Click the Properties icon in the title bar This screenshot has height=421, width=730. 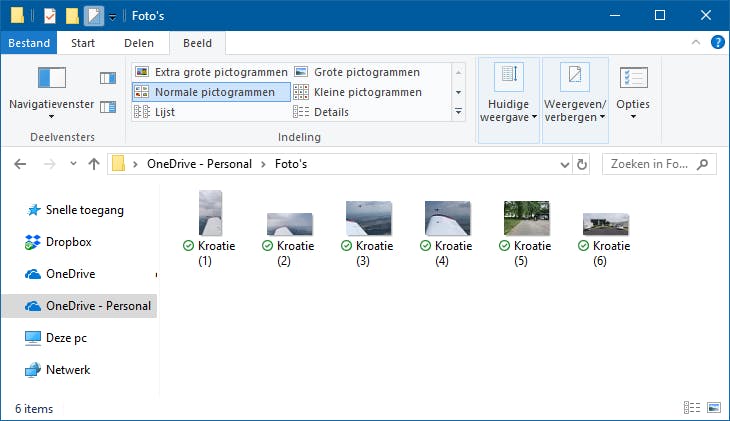coord(50,15)
